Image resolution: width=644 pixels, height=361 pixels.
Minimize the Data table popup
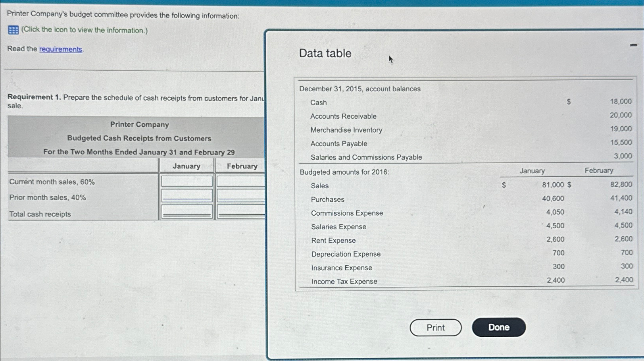tap(633, 45)
